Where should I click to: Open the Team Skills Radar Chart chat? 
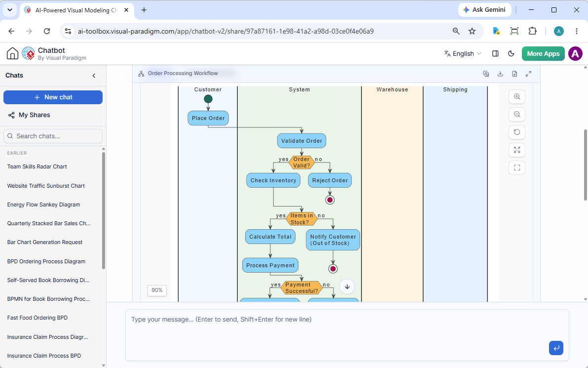[37, 166]
